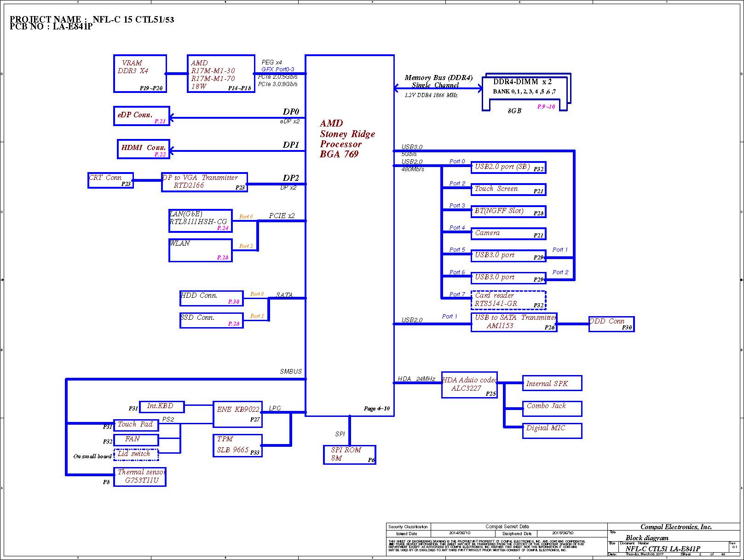Click the FAN block

coord(136,440)
